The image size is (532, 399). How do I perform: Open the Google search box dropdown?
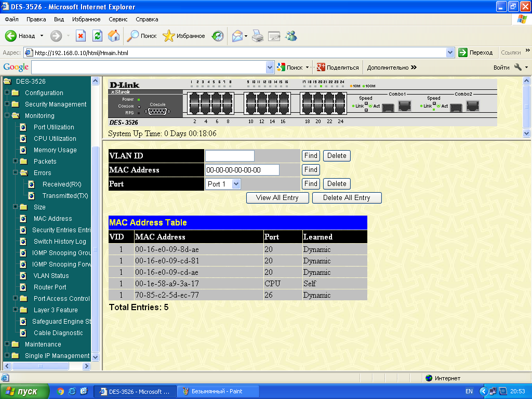point(270,67)
